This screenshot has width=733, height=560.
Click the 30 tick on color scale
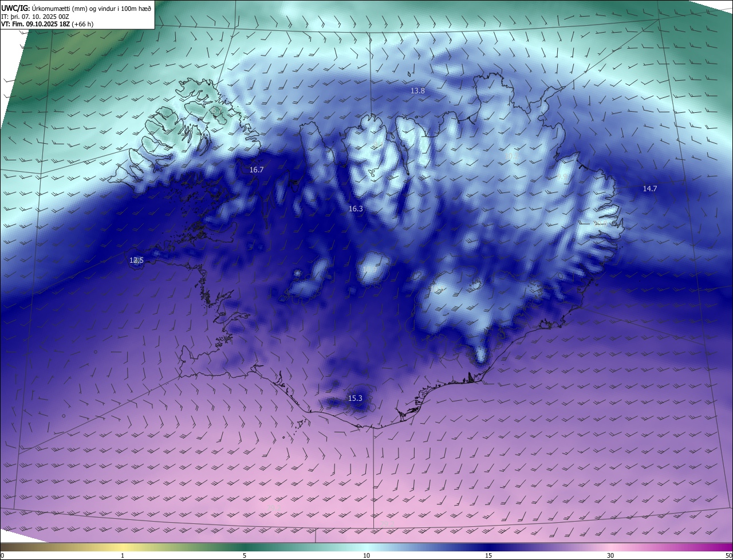pyautogui.click(x=610, y=555)
